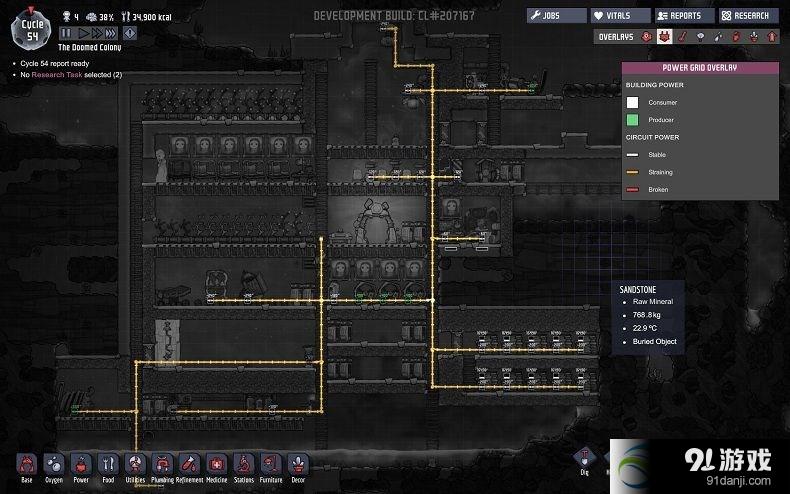
Task: Click the Buried Object tooltip entry
Action: [x=654, y=341]
